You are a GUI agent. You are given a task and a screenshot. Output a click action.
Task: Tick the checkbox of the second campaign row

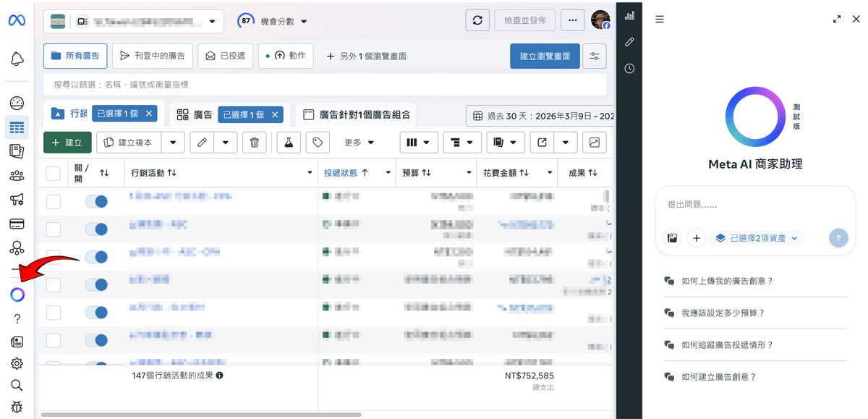coord(54,229)
